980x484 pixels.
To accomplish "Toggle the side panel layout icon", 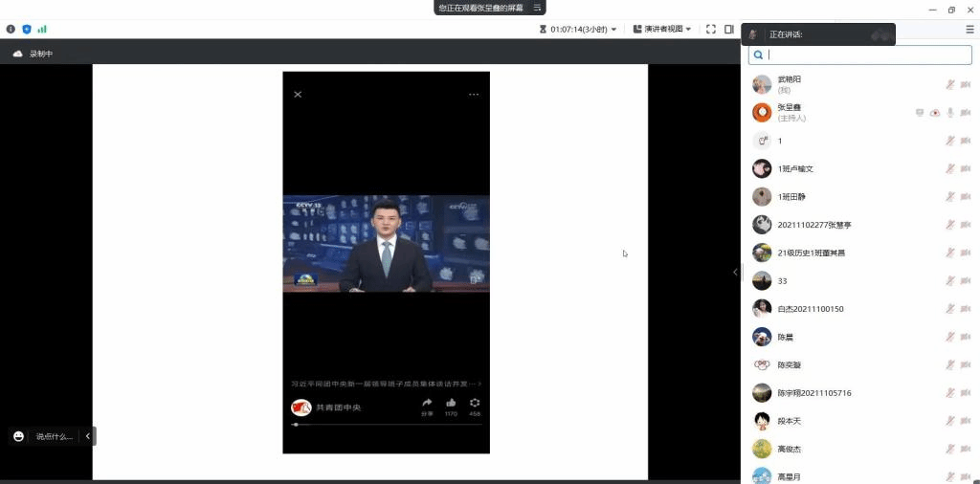I will (729, 29).
